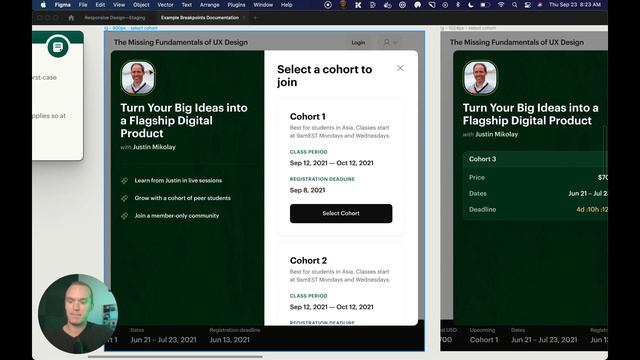Click the horizontal canvas scrollbar

point(175,357)
